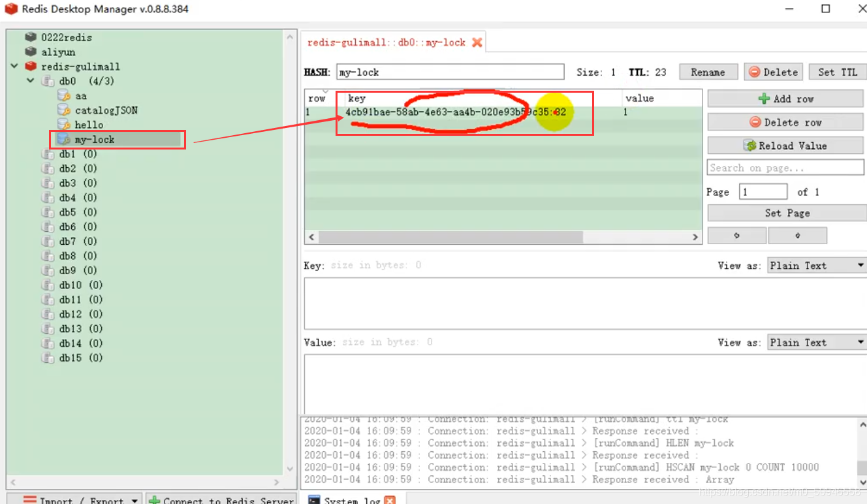Image resolution: width=867 pixels, height=504 pixels.
Task: Click the db3 database icon
Action: (x=48, y=183)
